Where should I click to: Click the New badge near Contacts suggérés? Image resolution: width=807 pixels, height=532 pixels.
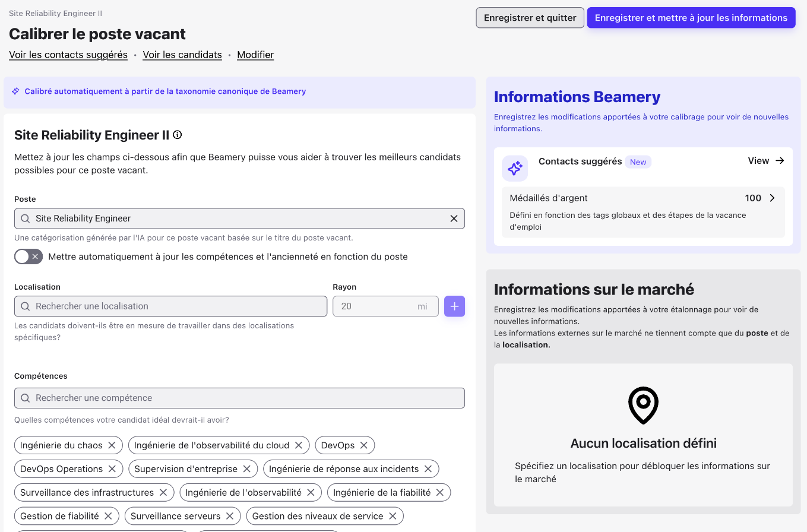pos(638,162)
